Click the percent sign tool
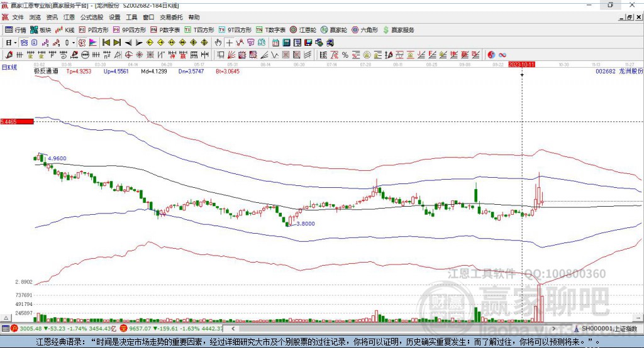644x348 pixels. pos(345,55)
